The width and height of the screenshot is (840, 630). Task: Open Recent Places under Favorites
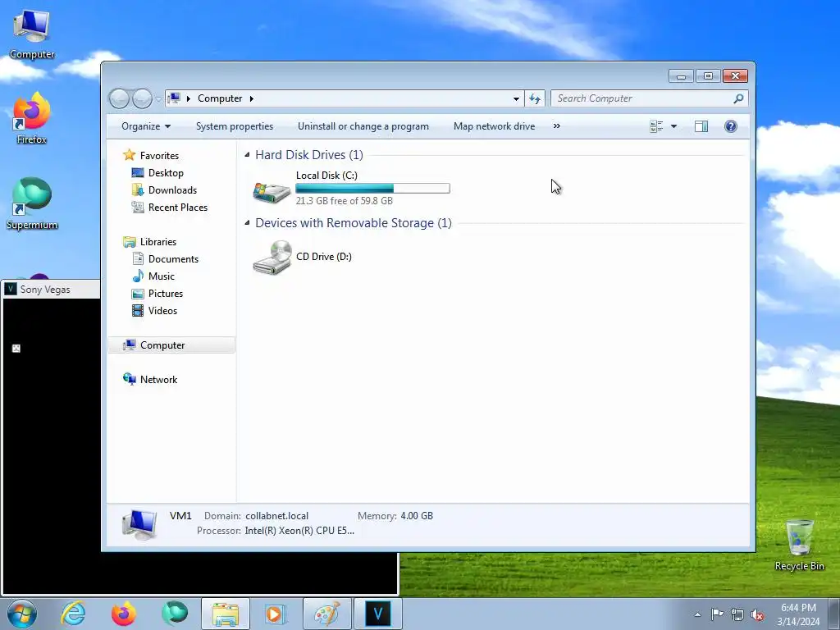click(x=177, y=208)
